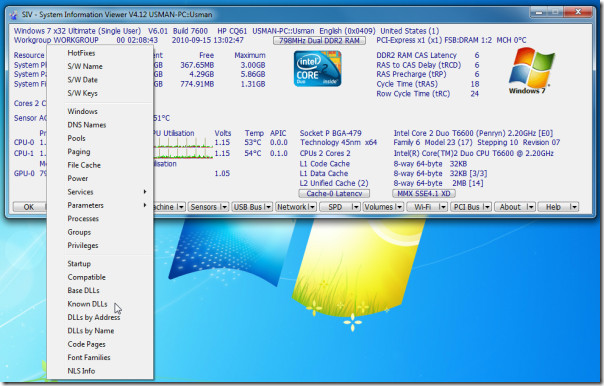604x386 pixels.
Task: Open Paging menu item
Action: click(x=100, y=151)
